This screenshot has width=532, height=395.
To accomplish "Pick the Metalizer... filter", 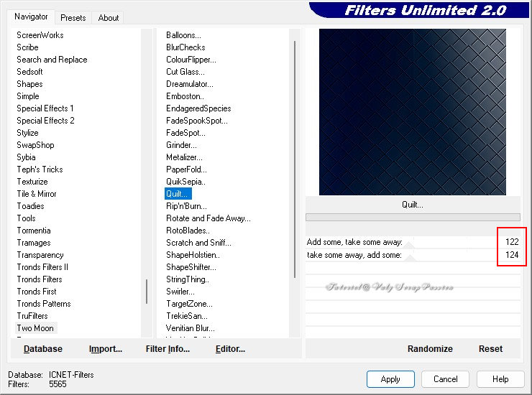I will point(184,157).
